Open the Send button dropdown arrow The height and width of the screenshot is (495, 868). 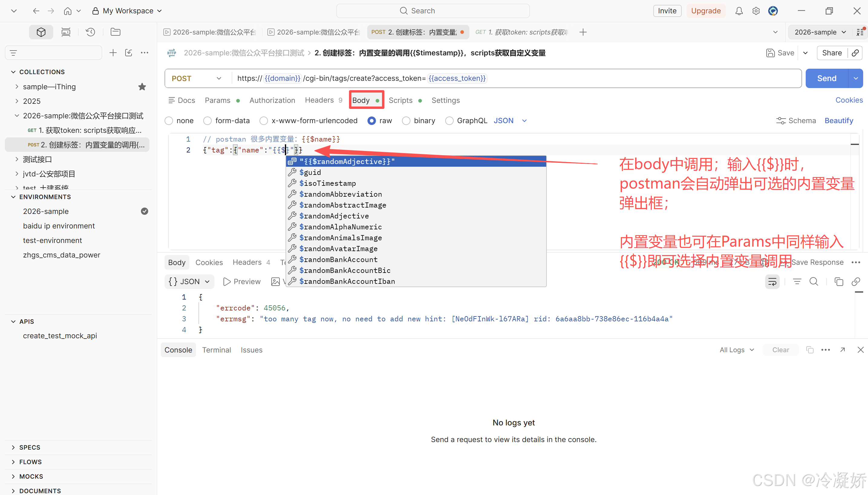856,79
